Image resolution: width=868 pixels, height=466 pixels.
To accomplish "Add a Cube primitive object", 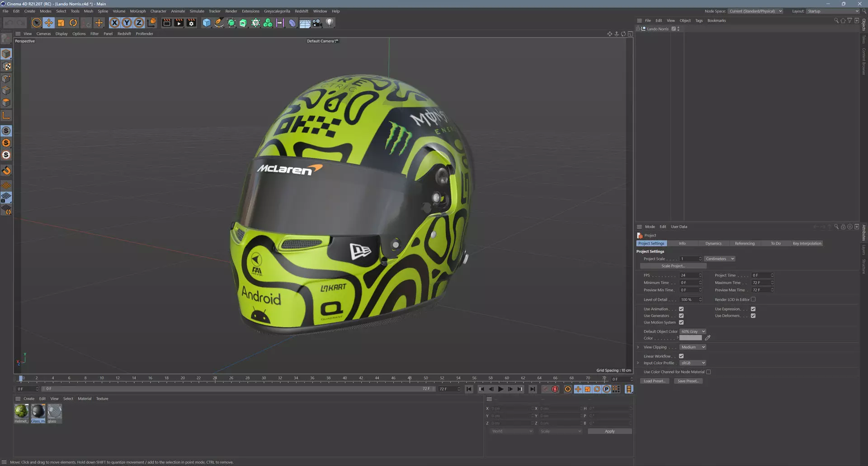I will pyautogui.click(x=207, y=23).
